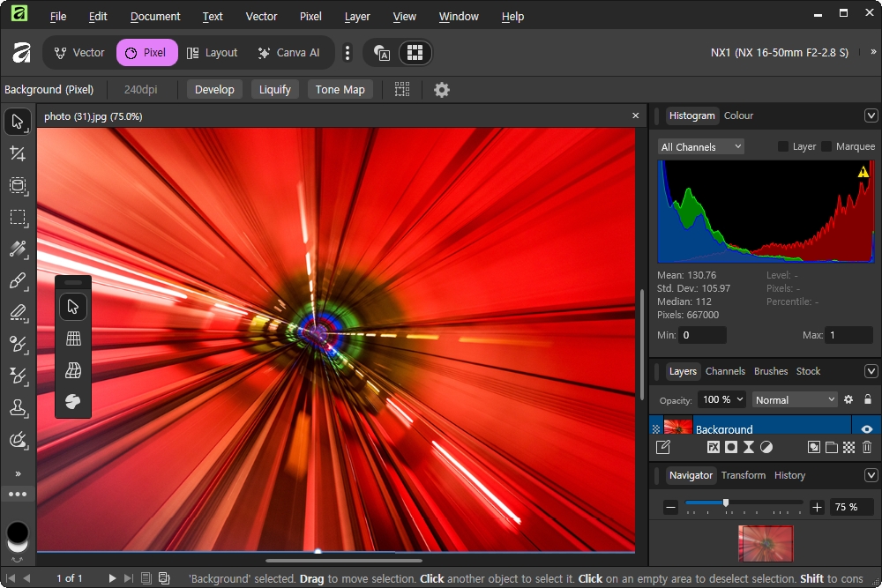Open the toolbar three-dots options
The image size is (882, 588).
(x=18, y=495)
